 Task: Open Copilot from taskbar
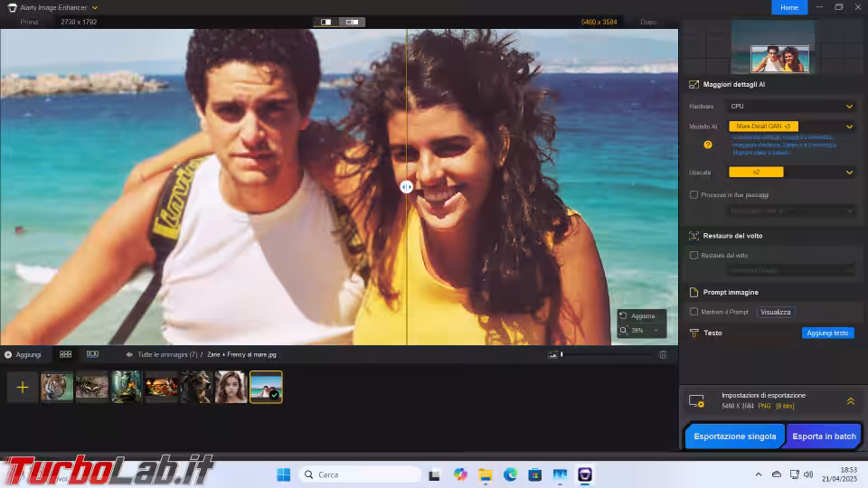460,474
